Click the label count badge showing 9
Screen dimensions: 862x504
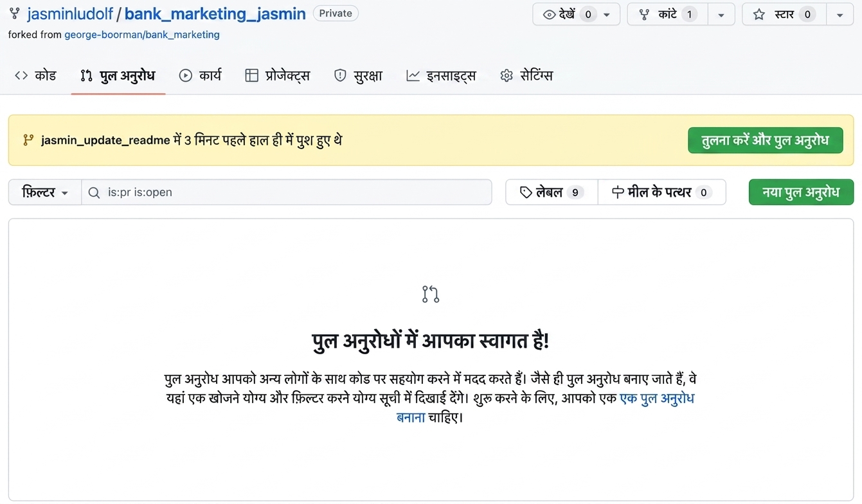point(575,192)
